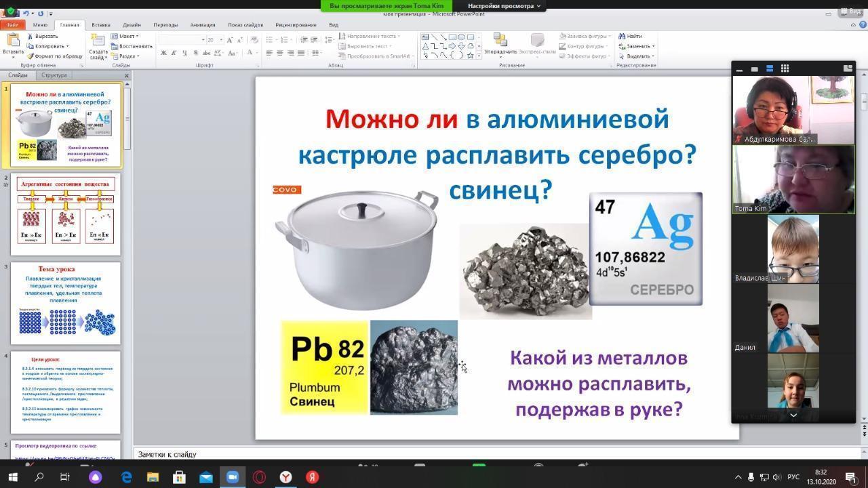Open the Вставка ribbon tab
This screenshot has height=488, width=868.
tap(100, 25)
